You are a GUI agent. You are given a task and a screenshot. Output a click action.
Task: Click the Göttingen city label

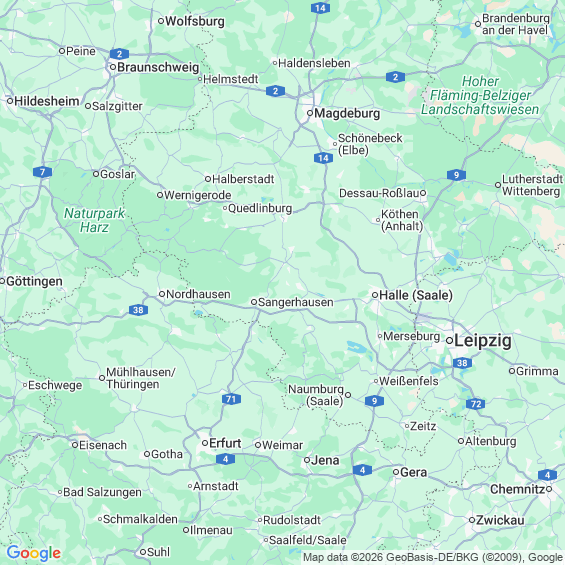[x=34, y=281]
